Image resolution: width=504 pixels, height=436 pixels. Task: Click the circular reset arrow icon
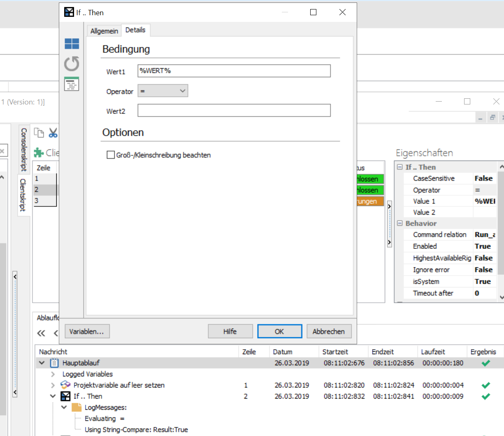pyautogui.click(x=72, y=64)
